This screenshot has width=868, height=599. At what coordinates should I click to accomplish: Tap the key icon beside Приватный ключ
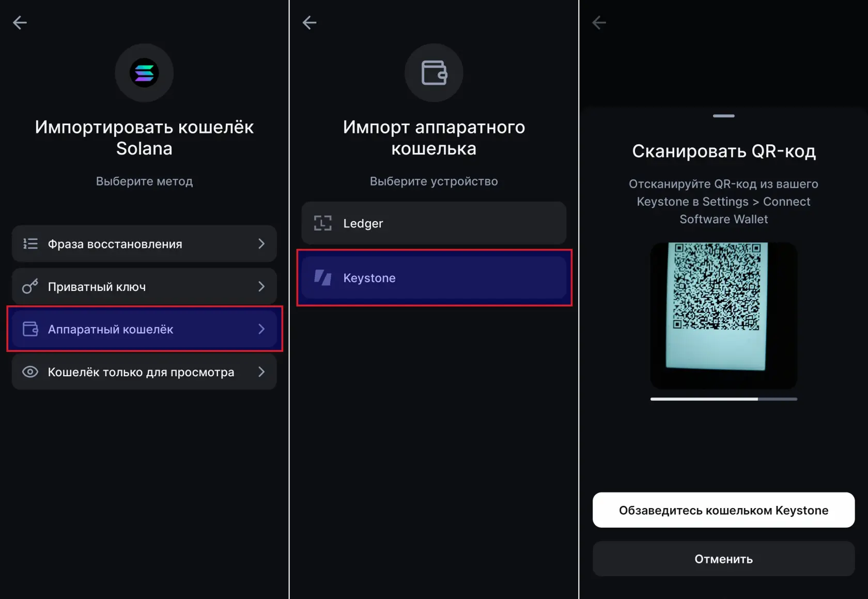pyautogui.click(x=30, y=286)
